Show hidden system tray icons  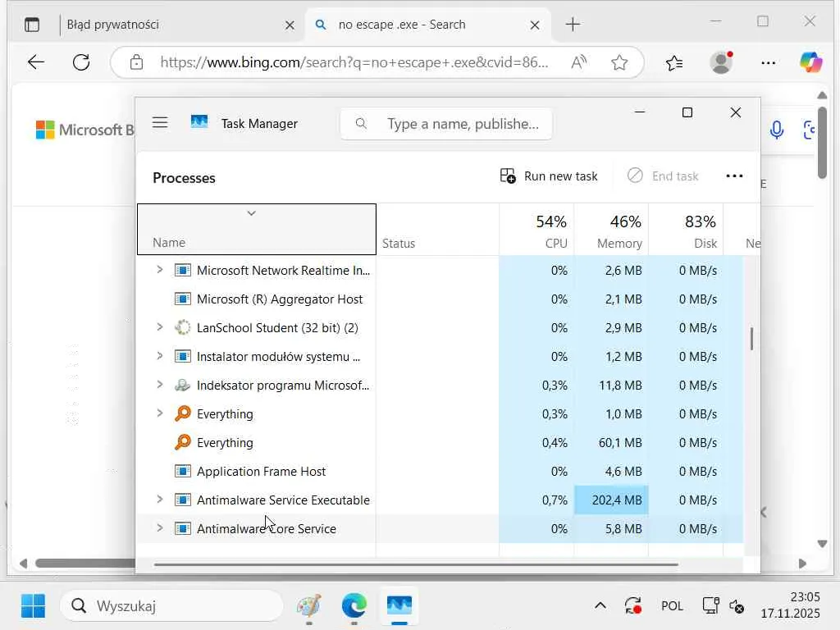(x=600, y=606)
